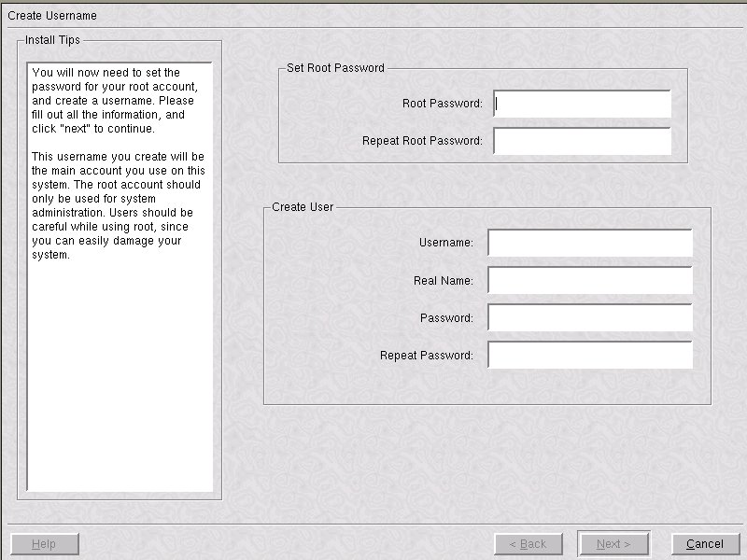Viewport: 747px width, 560px height.
Task: Go back with the Back button
Action: point(529,544)
